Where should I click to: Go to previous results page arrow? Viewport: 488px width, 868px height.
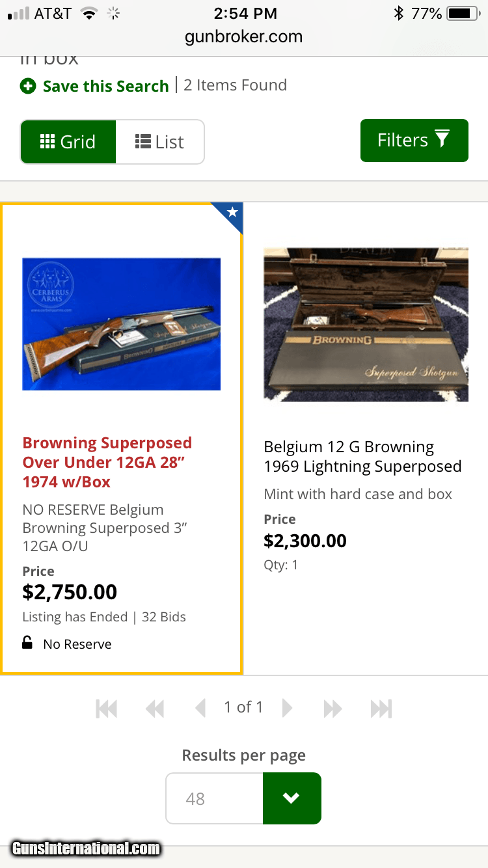tap(200, 708)
